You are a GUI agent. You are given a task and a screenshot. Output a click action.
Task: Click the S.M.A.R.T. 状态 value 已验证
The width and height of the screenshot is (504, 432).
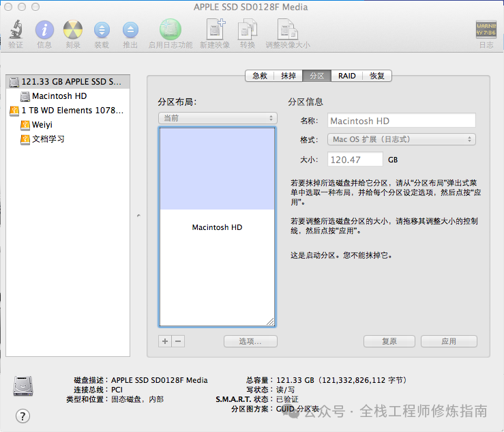(287, 399)
